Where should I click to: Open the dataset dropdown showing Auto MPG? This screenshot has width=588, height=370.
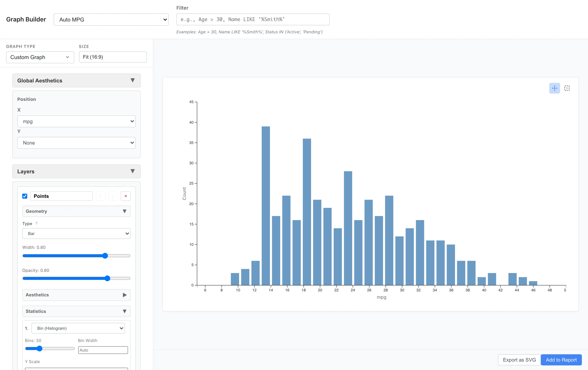[111, 19]
